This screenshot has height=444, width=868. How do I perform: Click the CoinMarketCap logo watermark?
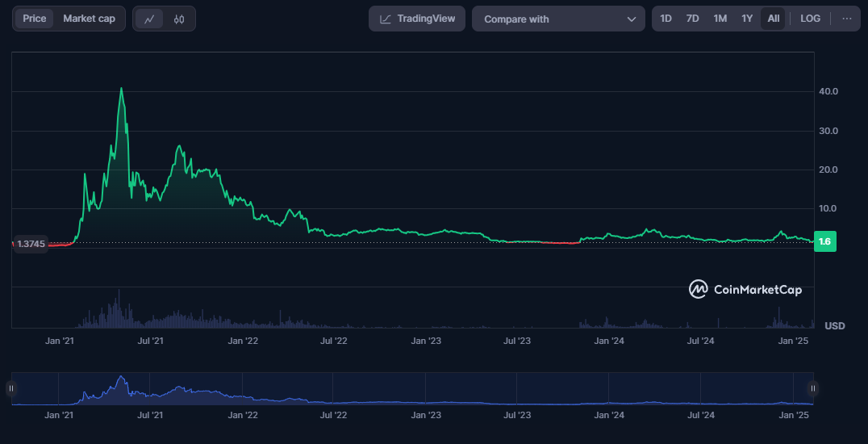(x=745, y=289)
